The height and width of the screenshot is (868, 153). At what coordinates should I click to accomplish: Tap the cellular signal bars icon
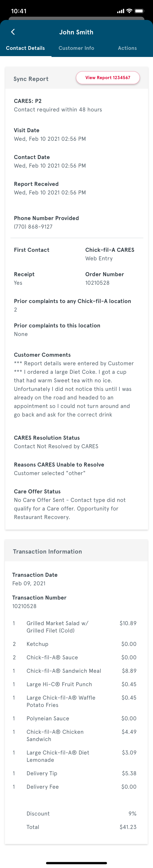(120, 11)
